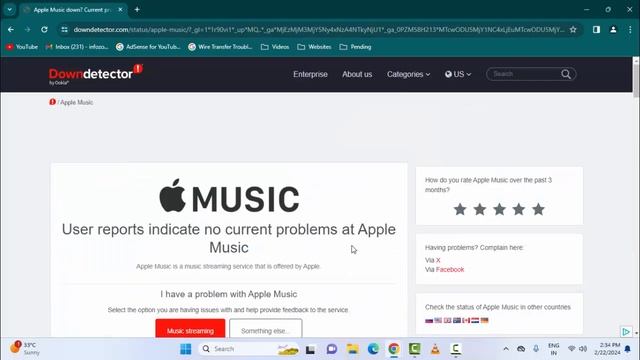
Task: Check status via Australia flag
Action: (x=457, y=320)
